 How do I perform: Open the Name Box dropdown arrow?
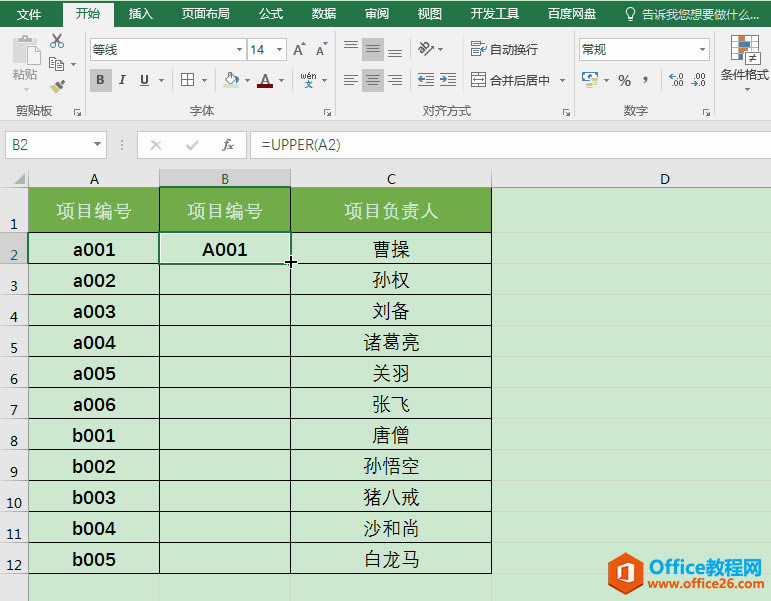coord(97,145)
